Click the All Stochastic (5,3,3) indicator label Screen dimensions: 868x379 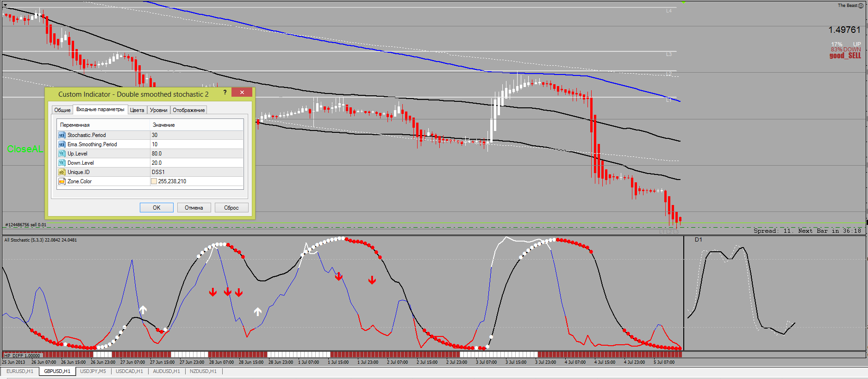coord(40,240)
